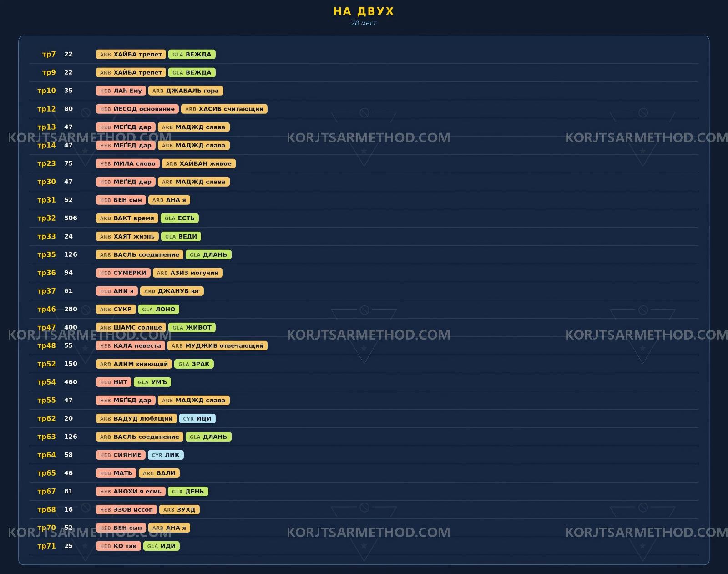728x574 pixels.
Task: Click the ХАСИБ считающий tag
Action: coord(224,109)
